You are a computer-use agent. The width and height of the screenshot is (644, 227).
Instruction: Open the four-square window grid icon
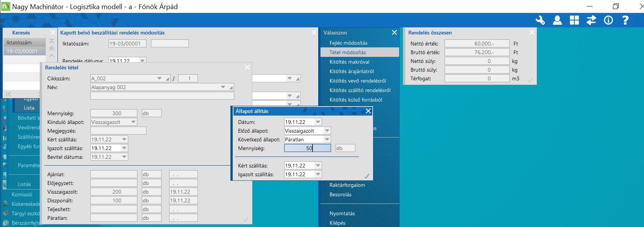[574, 20]
